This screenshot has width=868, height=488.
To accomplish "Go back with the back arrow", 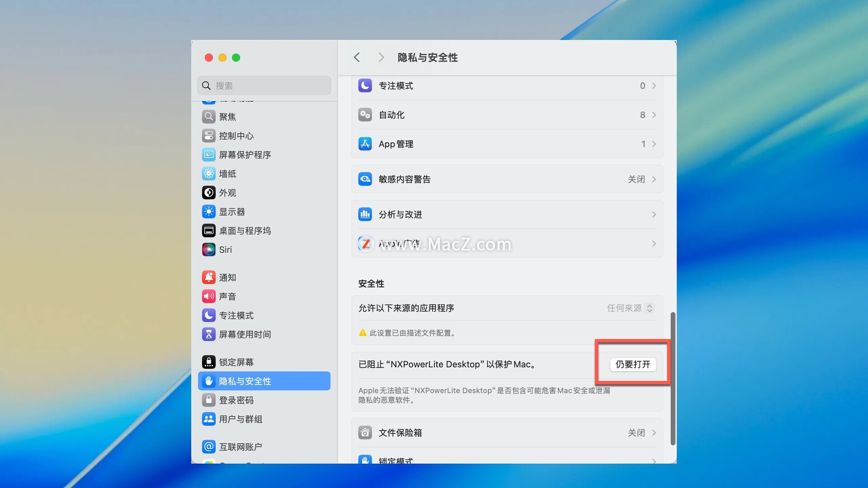I will (357, 57).
